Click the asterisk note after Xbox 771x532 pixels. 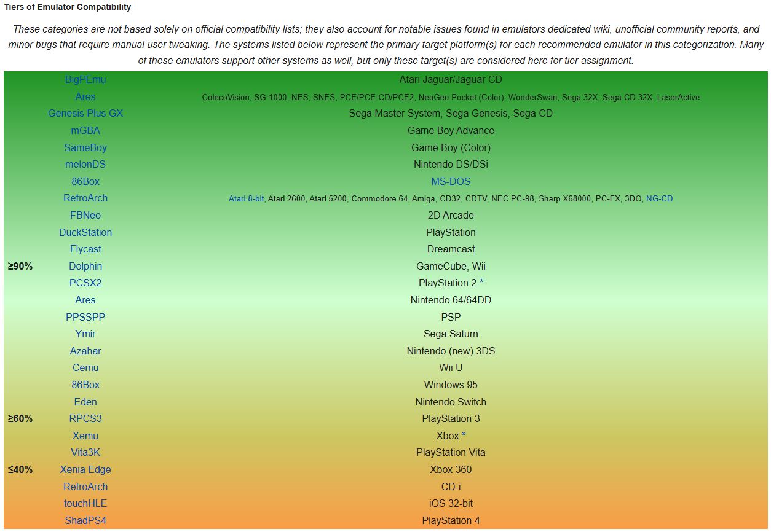pos(464,436)
